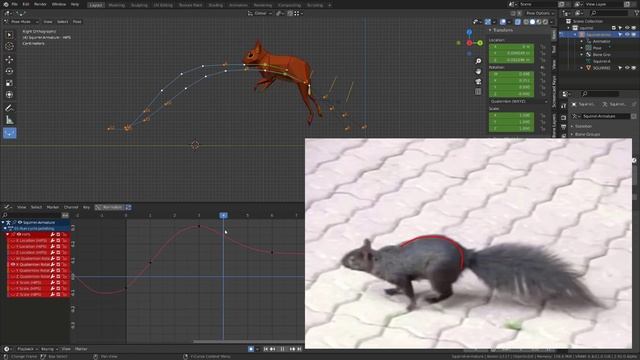Pause animation playback
Image resolution: width=640 pixels, height=360 pixels.
(282, 349)
